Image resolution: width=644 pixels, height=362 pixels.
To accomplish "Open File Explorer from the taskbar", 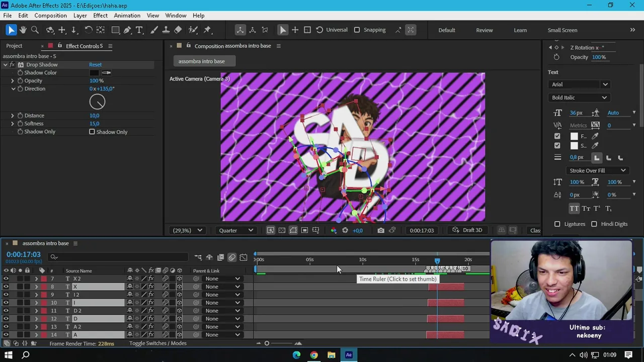I will 331,355.
